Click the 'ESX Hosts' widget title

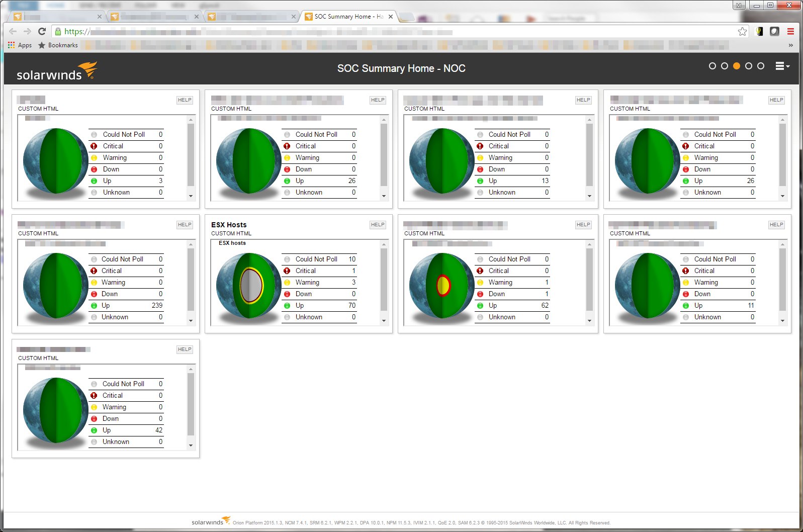[x=229, y=225]
